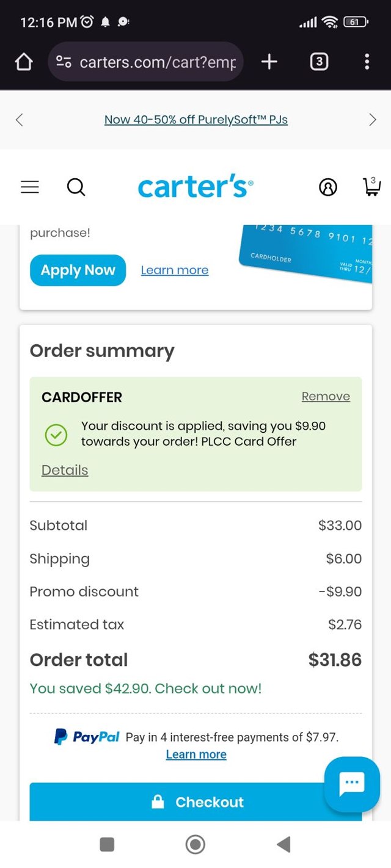Viewport: 391px width, 868px height.
Task: Open the account profile icon
Action: pos(328,187)
